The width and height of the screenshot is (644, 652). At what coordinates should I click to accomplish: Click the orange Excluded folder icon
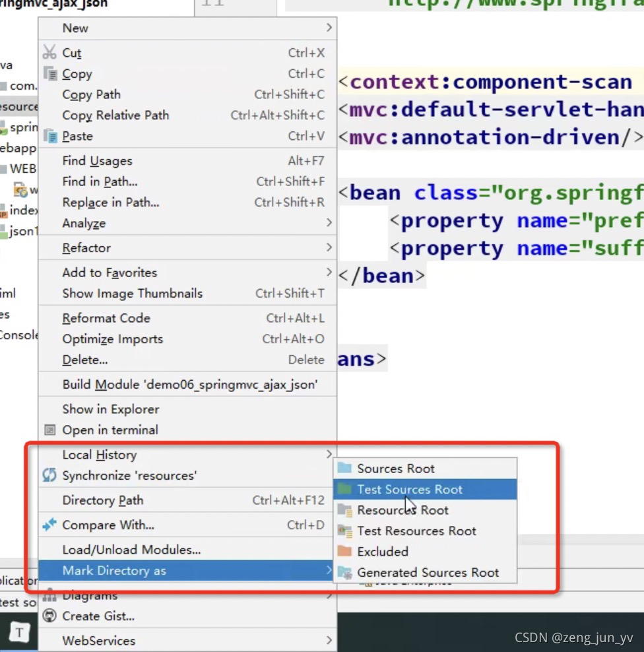coord(344,552)
